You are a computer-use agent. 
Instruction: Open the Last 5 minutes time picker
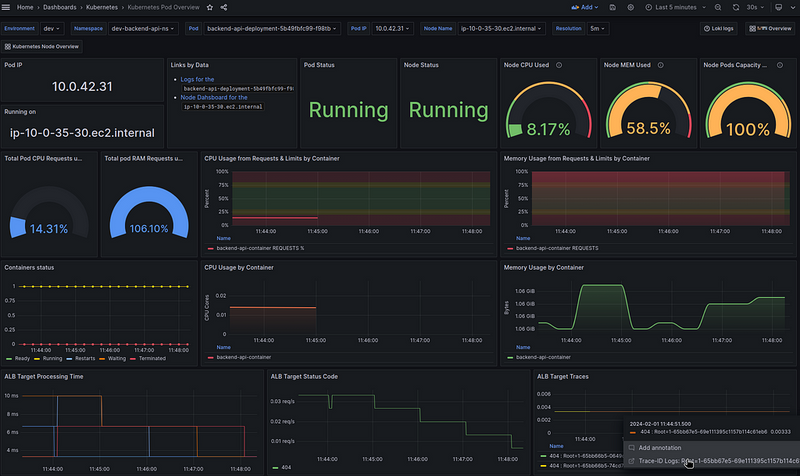(678, 8)
